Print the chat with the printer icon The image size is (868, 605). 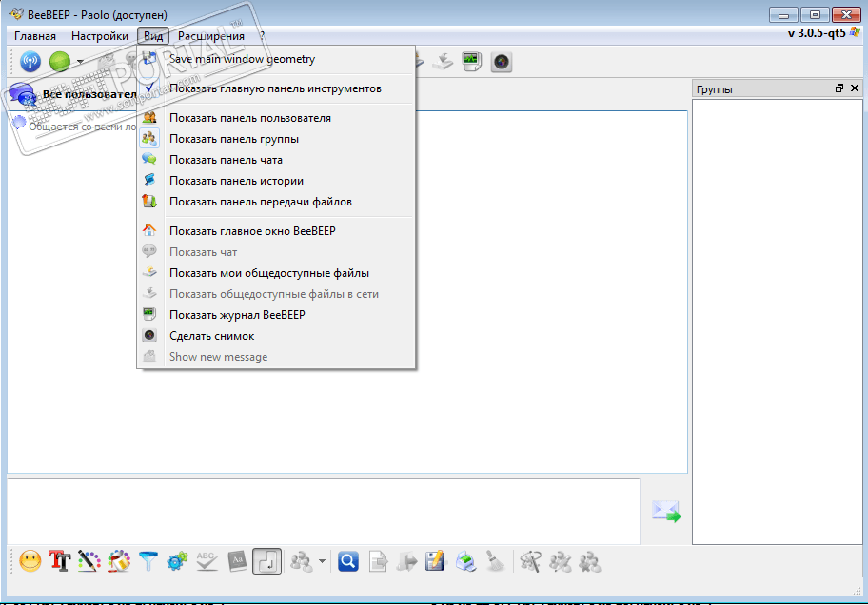[x=465, y=561]
